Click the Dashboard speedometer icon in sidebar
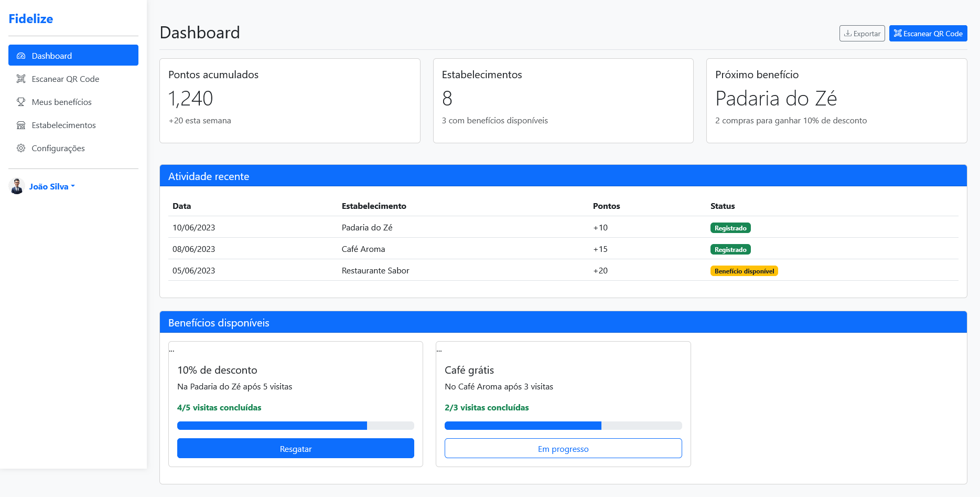The width and height of the screenshot is (980, 497). point(21,56)
